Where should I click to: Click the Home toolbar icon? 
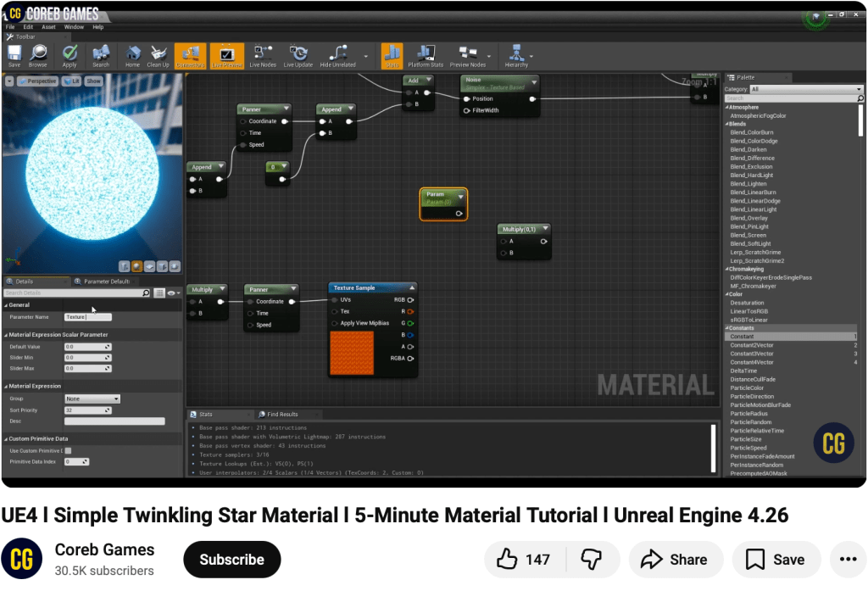click(133, 53)
